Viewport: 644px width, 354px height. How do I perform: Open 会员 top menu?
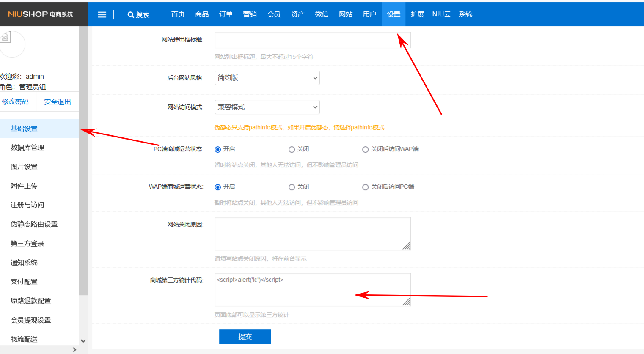coord(274,14)
